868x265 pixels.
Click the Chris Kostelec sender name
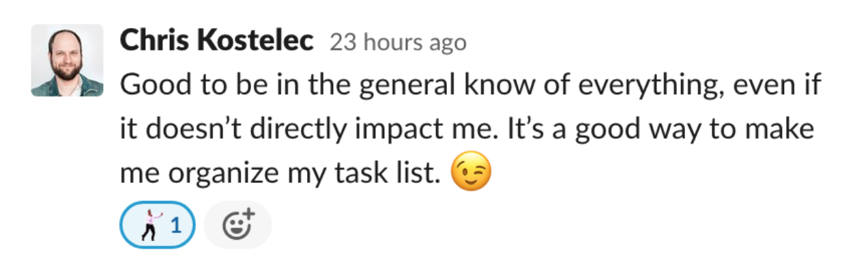tap(216, 42)
